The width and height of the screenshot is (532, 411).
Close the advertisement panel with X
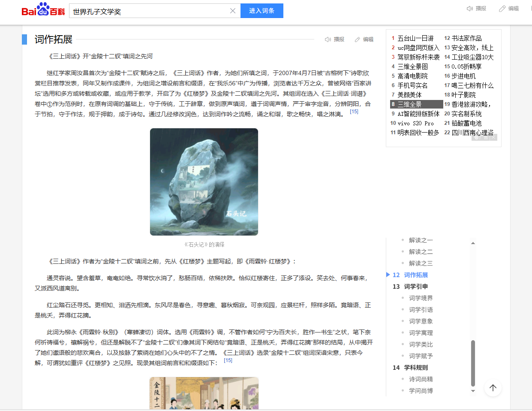tap(493, 138)
